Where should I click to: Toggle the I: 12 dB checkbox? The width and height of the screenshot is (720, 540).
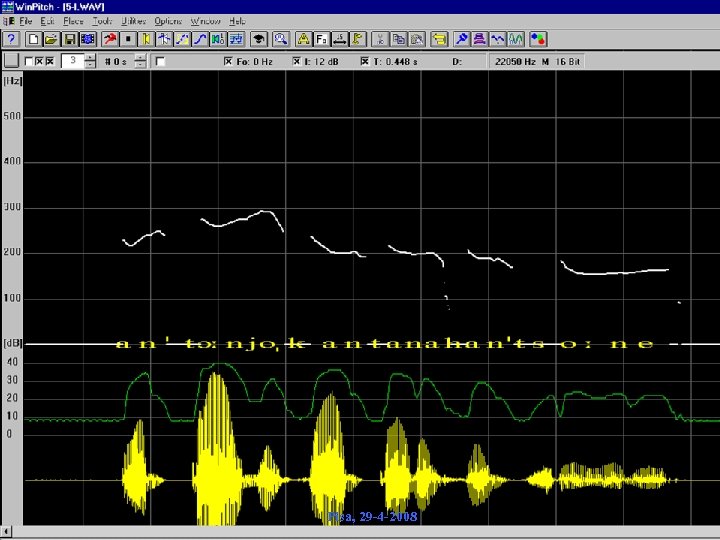point(296,62)
